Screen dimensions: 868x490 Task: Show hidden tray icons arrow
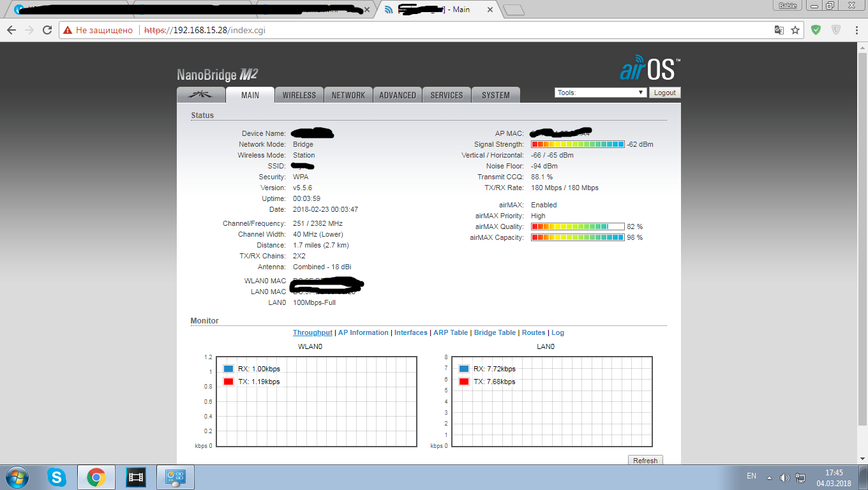click(x=769, y=478)
